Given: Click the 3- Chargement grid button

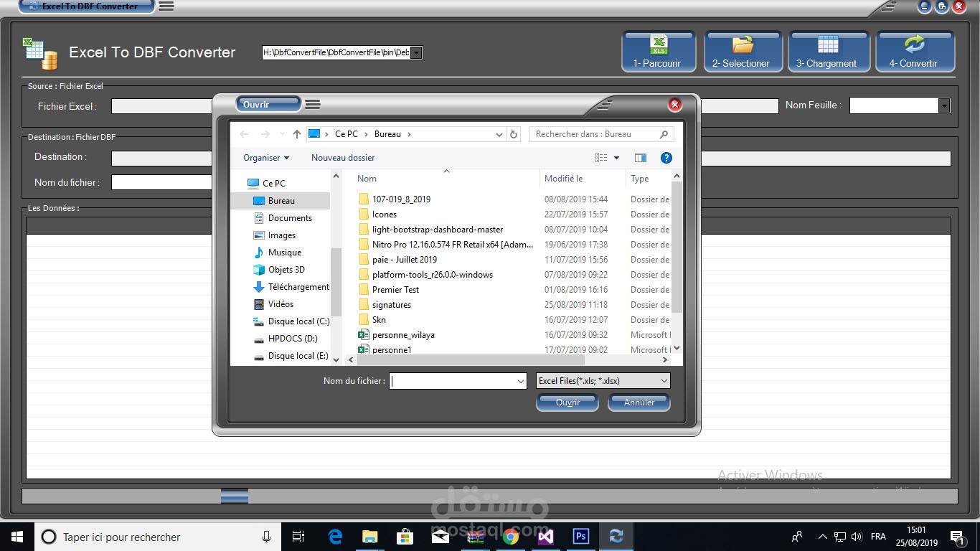Looking at the screenshot, I should tap(829, 52).
